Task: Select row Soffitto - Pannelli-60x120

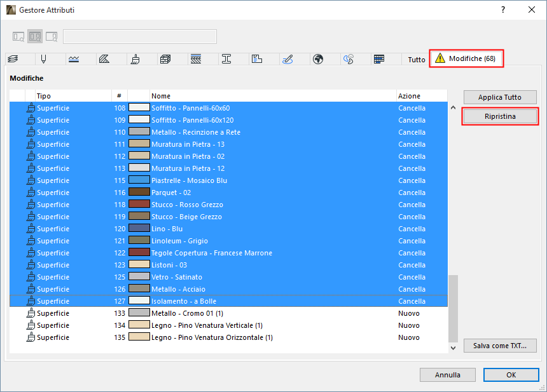Action: click(228, 120)
